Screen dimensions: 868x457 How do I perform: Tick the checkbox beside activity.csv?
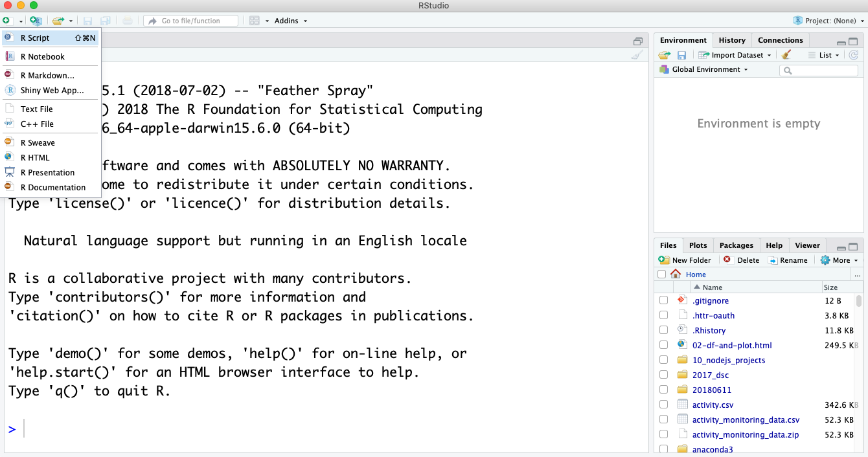coord(663,405)
